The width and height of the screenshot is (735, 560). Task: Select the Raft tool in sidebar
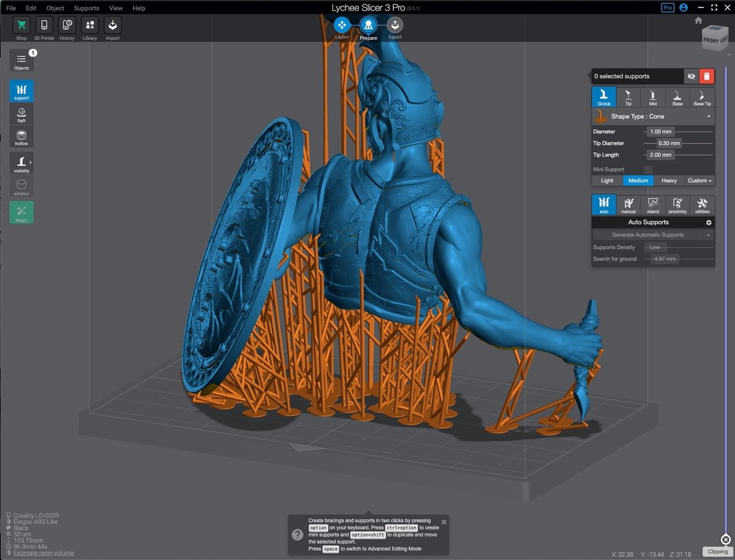coord(21,115)
